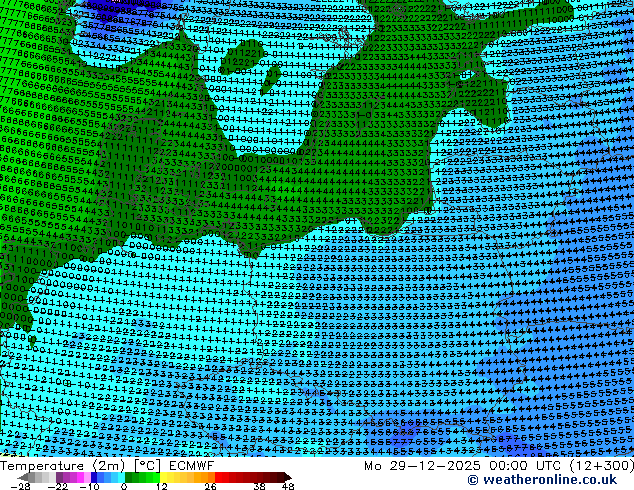The image size is (634, 490).
Task: Click the 12 legend label
Action: (x=162, y=486)
